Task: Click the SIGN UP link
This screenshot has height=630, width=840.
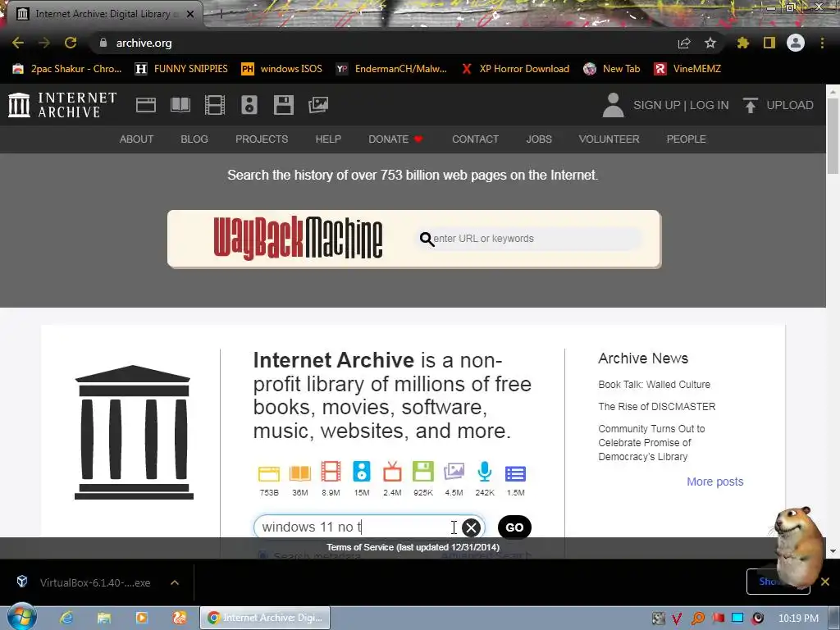Action: 656,105
